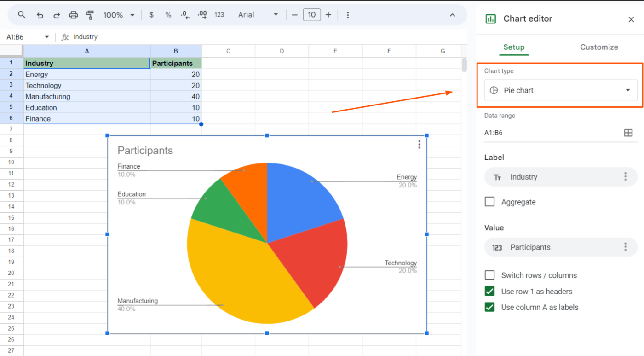Click the Energy 20.0% chart label

[x=407, y=181]
